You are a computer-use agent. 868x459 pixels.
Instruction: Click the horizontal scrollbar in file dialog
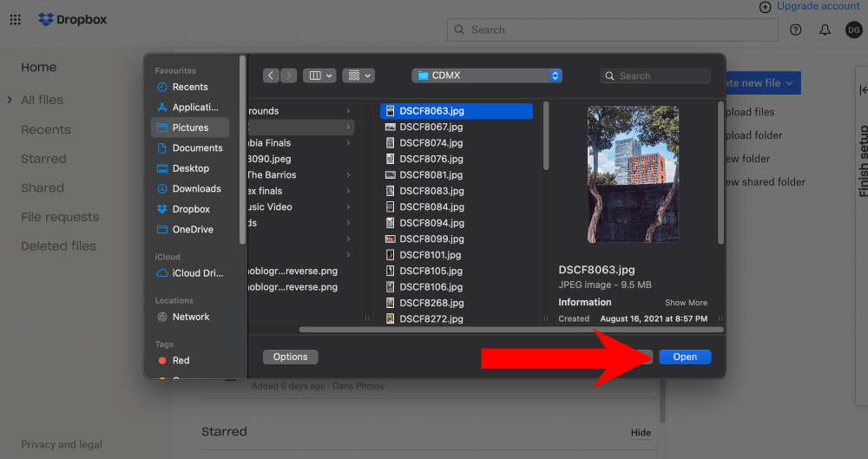[x=511, y=330]
